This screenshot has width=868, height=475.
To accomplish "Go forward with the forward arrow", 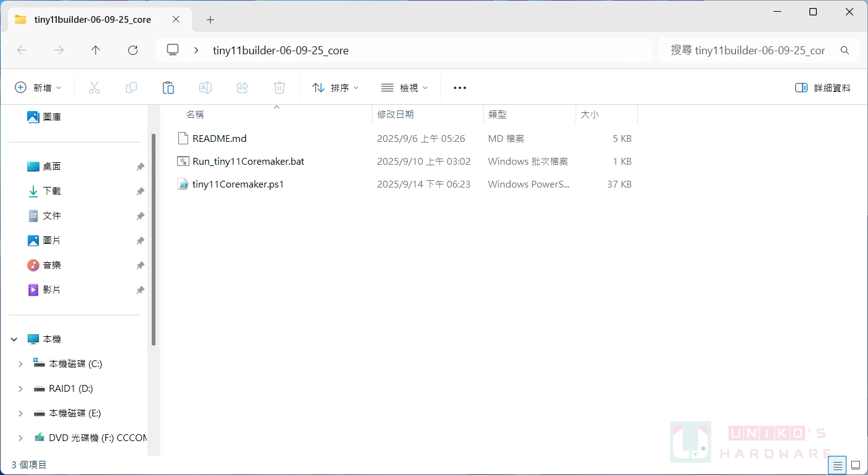I will 59,51.
